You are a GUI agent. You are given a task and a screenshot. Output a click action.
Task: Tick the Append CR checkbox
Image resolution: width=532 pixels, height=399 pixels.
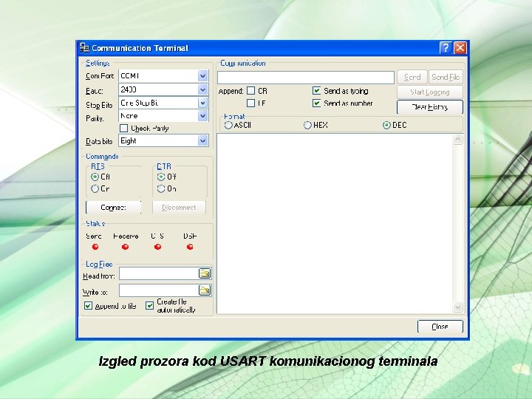pyautogui.click(x=250, y=91)
